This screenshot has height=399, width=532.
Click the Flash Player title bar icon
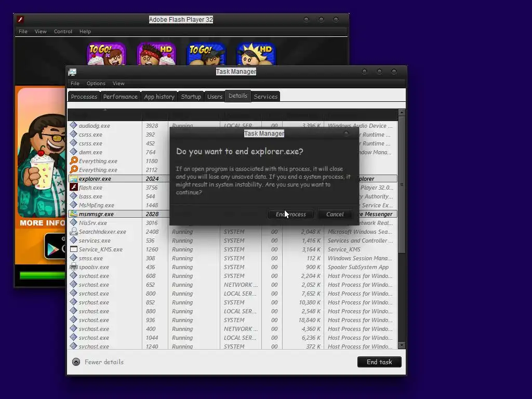coord(20,19)
